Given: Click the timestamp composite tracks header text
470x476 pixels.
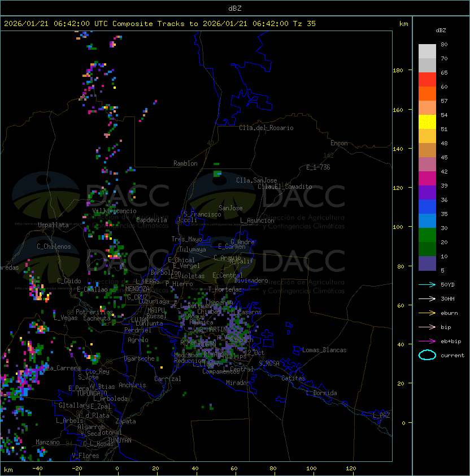Looking at the screenshot, I should tap(160, 24).
